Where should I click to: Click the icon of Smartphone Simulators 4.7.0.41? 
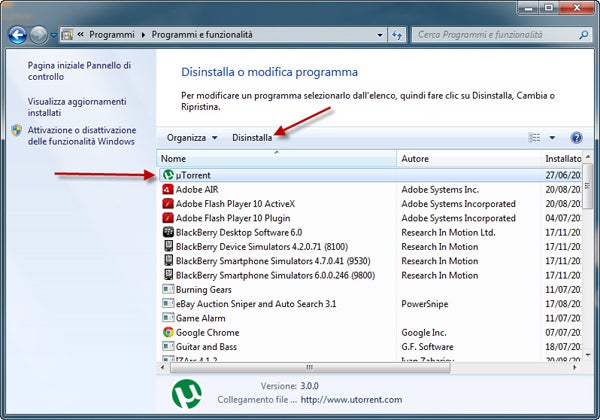(168, 260)
